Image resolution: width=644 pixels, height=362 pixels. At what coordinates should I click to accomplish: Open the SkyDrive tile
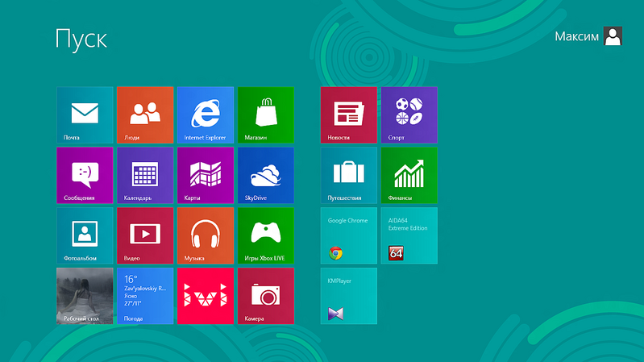pyautogui.click(x=266, y=175)
